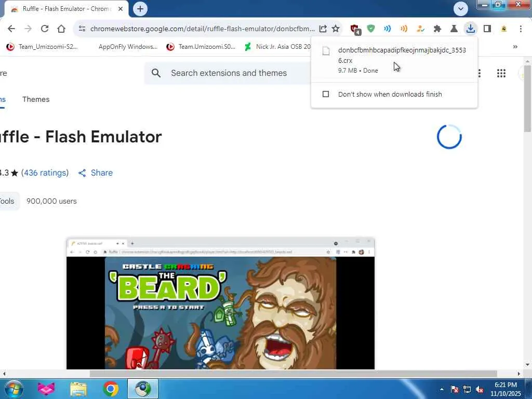This screenshot has width=532, height=399.
Task: Open the network tray icon
Action: pyautogui.click(x=467, y=389)
